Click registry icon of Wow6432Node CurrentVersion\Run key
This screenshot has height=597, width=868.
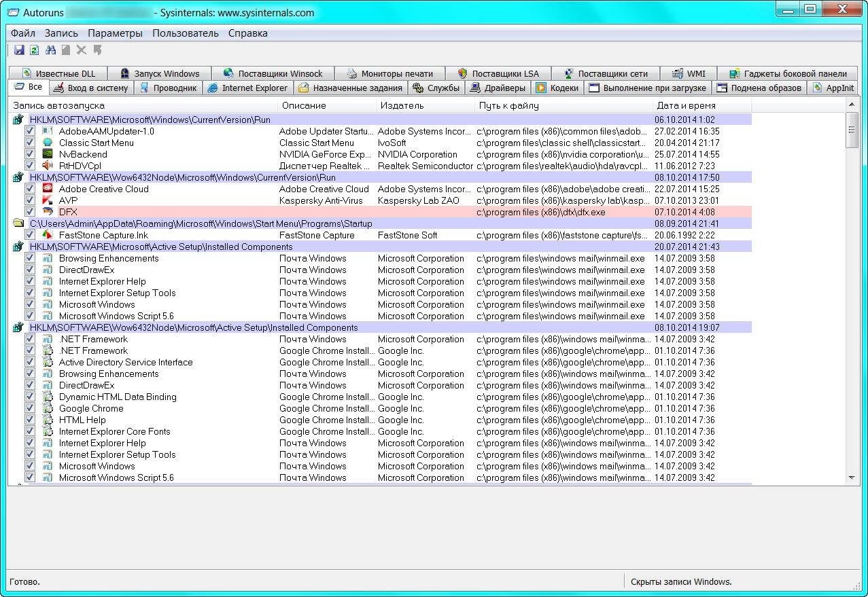point(18,177)
